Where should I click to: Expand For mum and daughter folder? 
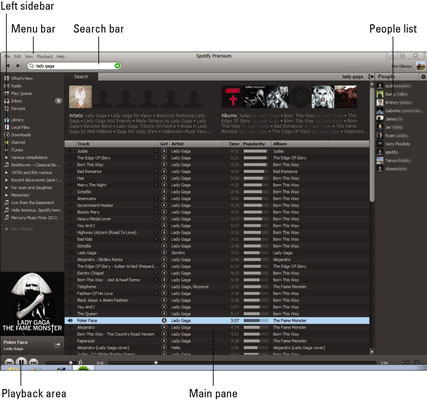coord(6,188)
